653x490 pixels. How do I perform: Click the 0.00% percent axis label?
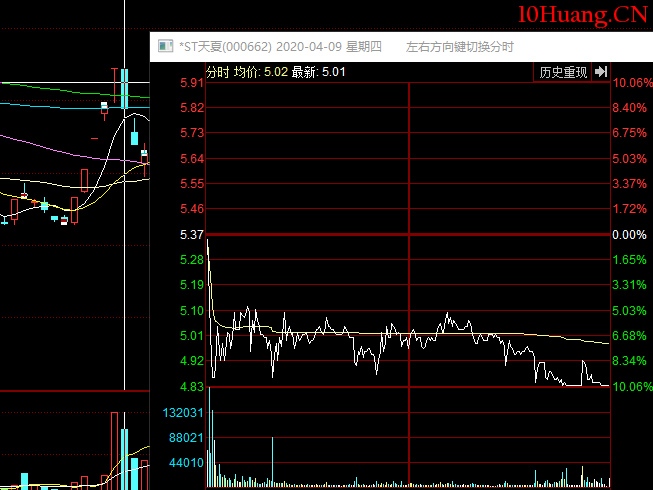tap(629, 235)
